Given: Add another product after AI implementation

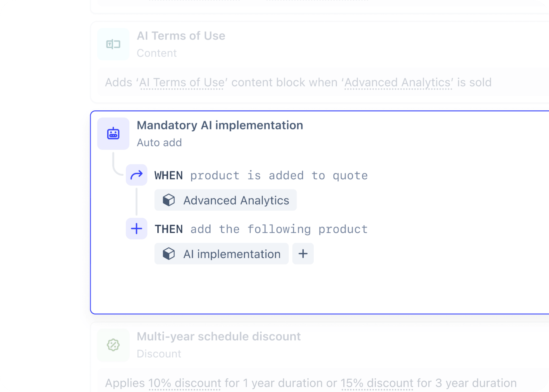Looking at the screenshot, I should [x=303, y=254].
